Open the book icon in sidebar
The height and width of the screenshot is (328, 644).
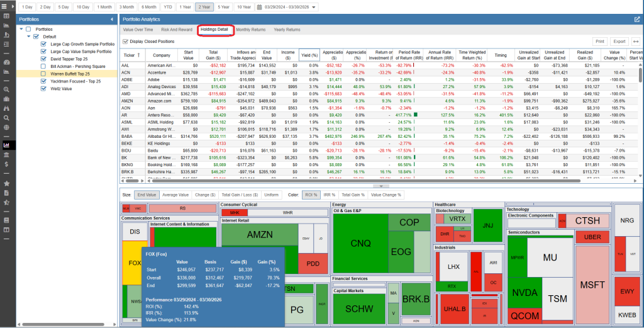(x=6, y=220)
